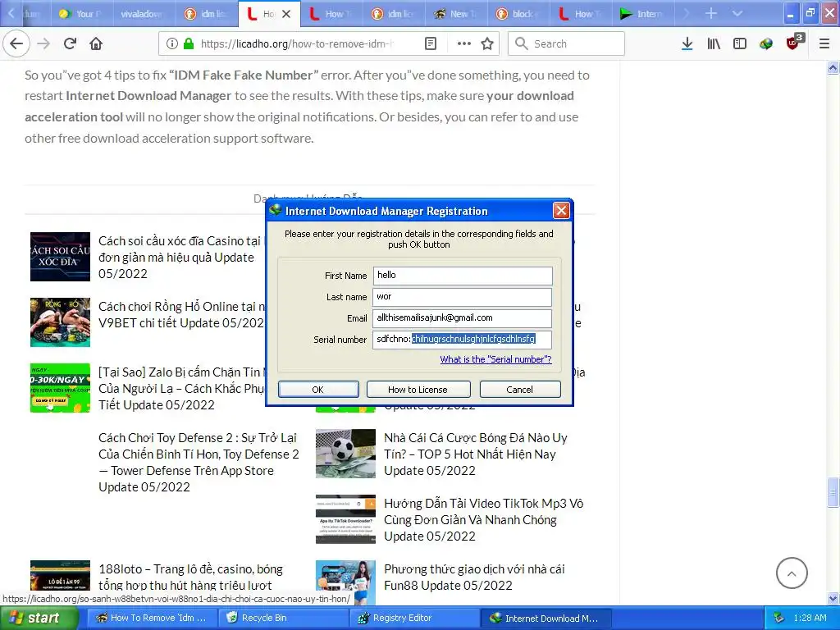Open 'Cách soi cầu xóc đĩa Casino' article link
This screenshot has height=630, width=840.
pos(179,257)
